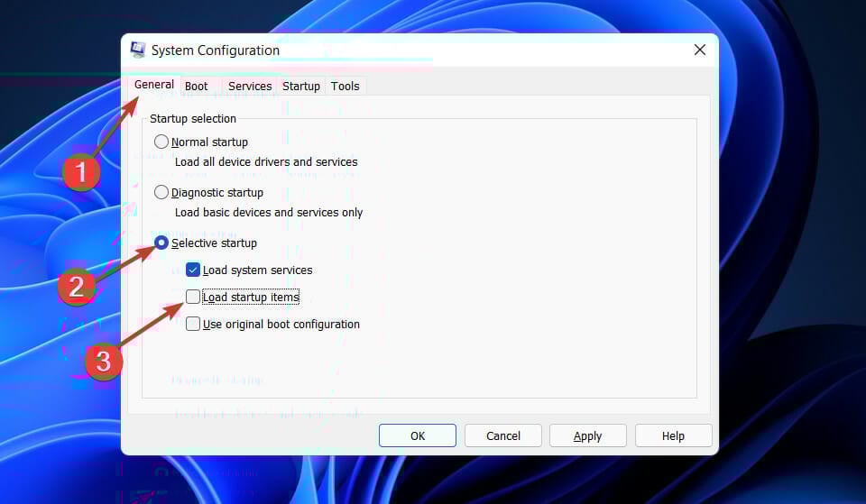
Task: Select the Normal startup option
Action: click(x=161, y=142)
